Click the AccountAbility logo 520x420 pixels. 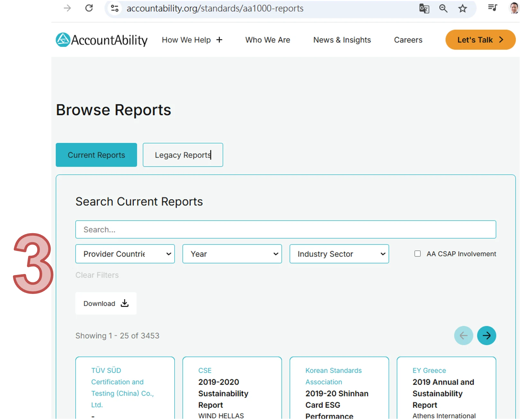[x=102, y=40]
